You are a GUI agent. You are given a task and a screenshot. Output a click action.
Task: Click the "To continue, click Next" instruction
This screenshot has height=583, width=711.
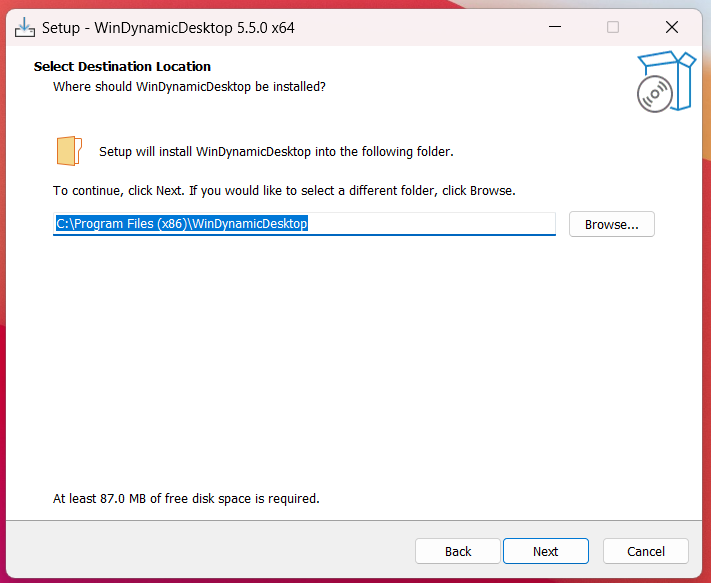click(x=284, y=190)
